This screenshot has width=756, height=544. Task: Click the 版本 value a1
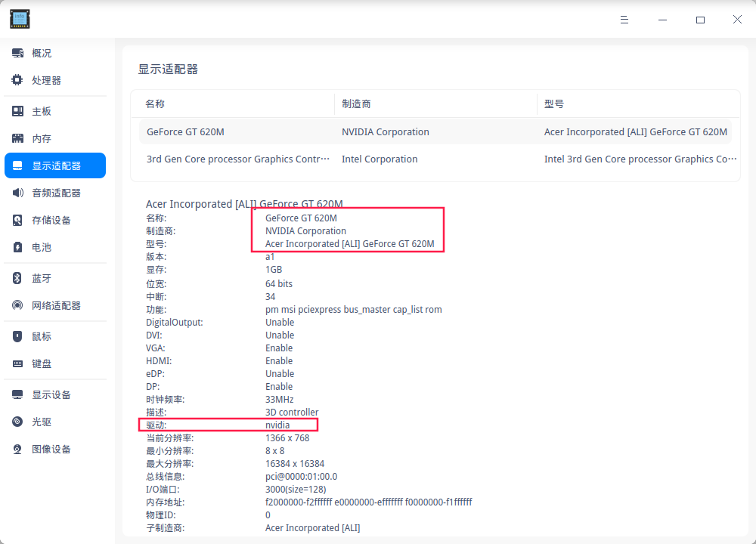pos(270,257)
